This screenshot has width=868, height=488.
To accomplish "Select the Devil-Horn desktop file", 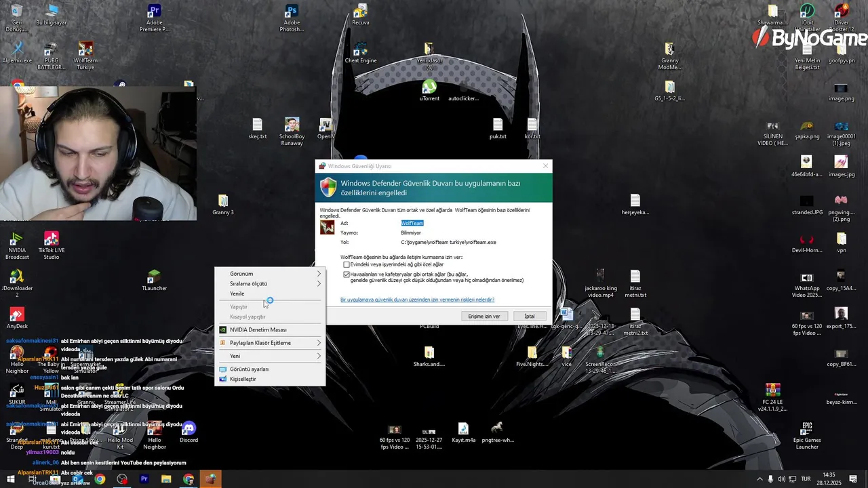I will 807,243.
